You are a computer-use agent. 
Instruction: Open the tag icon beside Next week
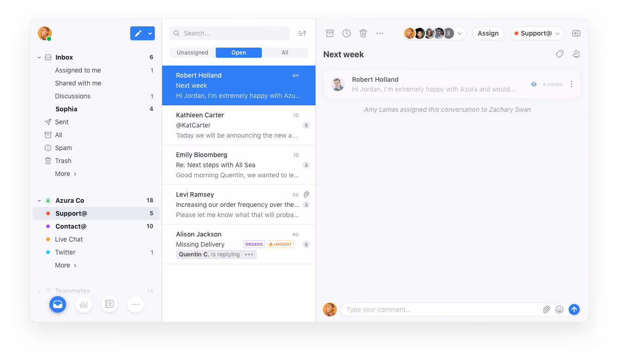pos(559,55)
